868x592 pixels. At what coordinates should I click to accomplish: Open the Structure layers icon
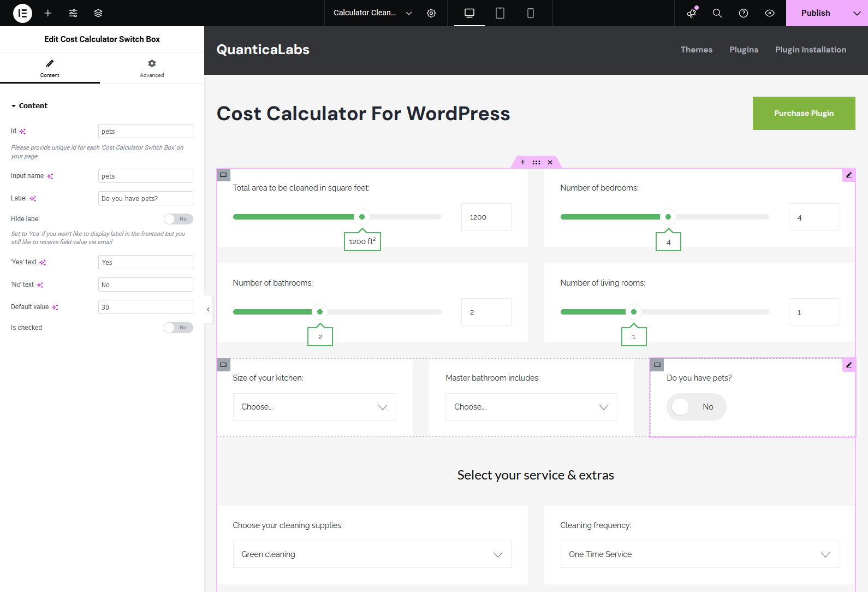coord(98,13)
